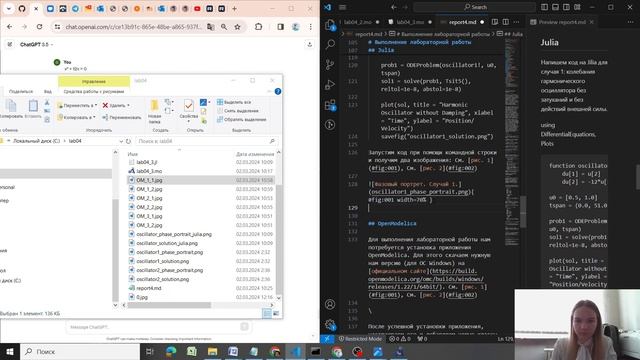Open the yellow Manage ribbon tab in Explorer
The width and height of the screenshot is (640, 360).
(94, 81)
